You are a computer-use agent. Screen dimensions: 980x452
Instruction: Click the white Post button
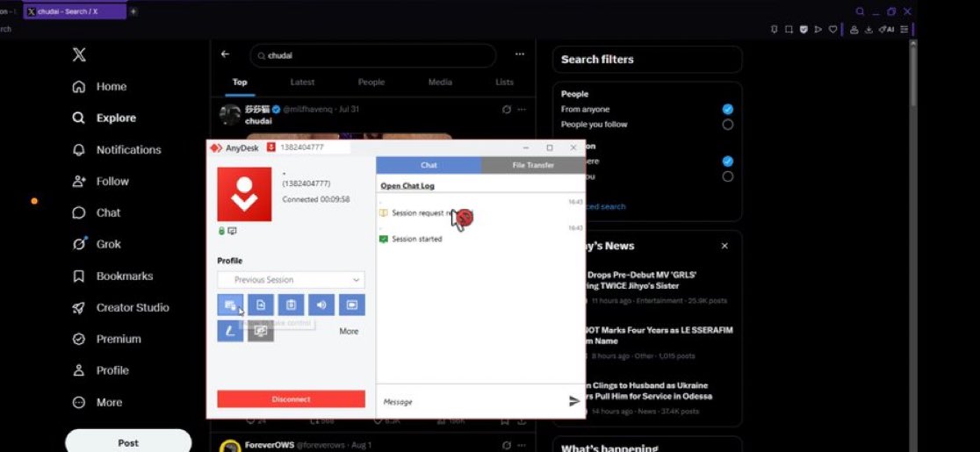pos(128,441)
